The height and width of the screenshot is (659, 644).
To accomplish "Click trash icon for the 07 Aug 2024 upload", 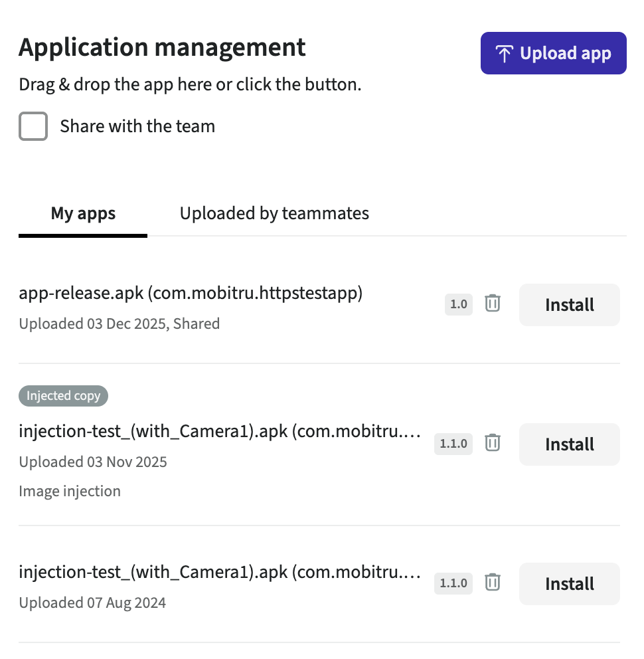I will pos(492,583).
